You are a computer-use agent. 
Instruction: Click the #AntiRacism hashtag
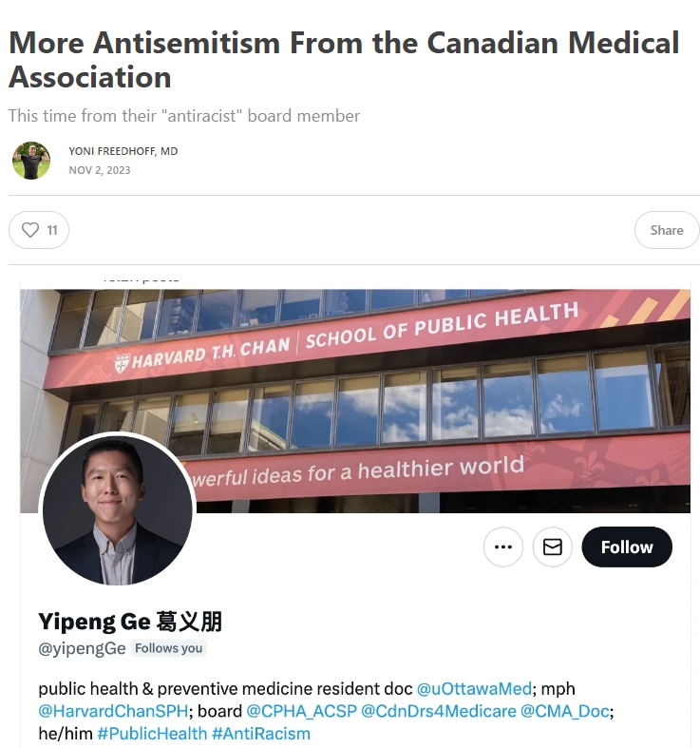point(261,733)
